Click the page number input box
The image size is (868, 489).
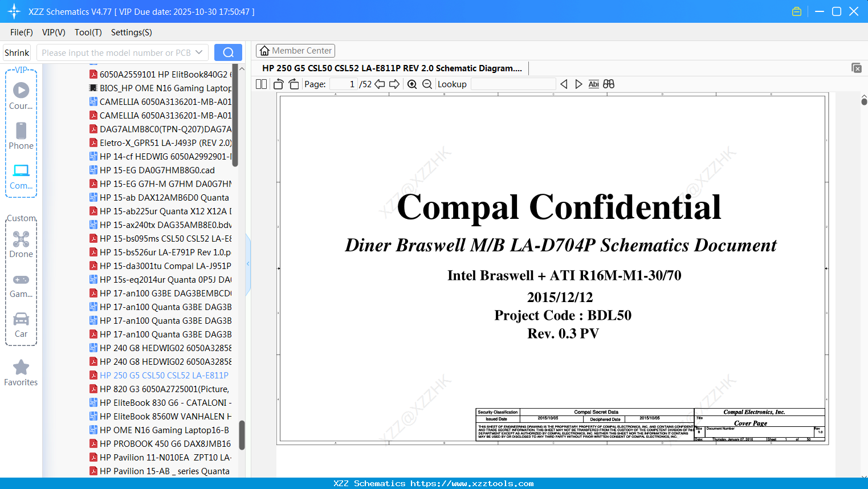(x=343, y=84)
